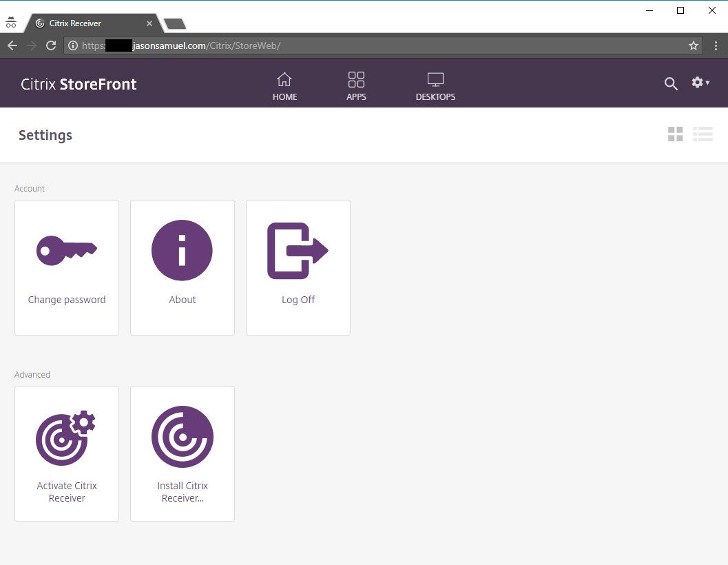Switch to list view layout
This screenshot has height=565, width=728.
pos(703,134)
